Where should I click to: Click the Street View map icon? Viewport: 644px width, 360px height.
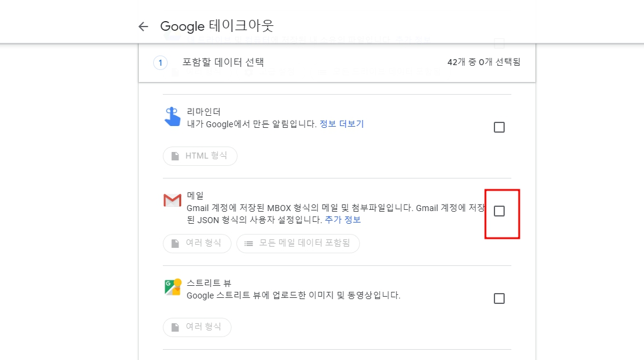click(172, 287)
